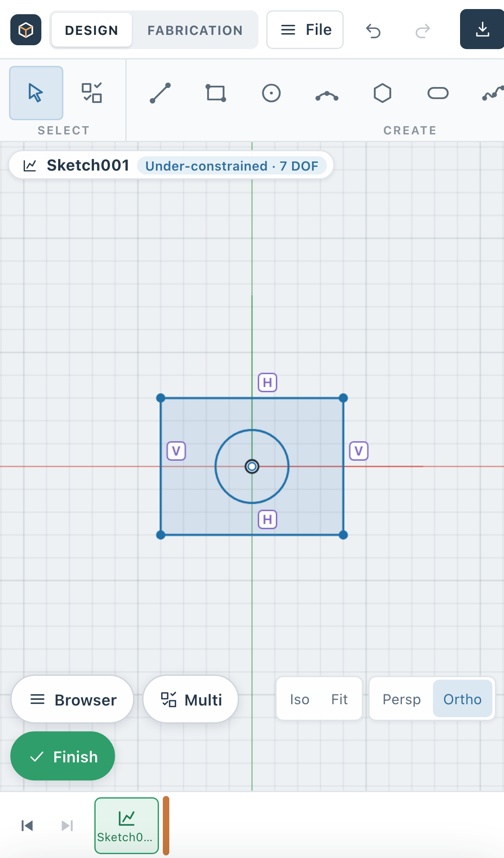Select the bottom-left rectangle corner point

pos(161,535)
